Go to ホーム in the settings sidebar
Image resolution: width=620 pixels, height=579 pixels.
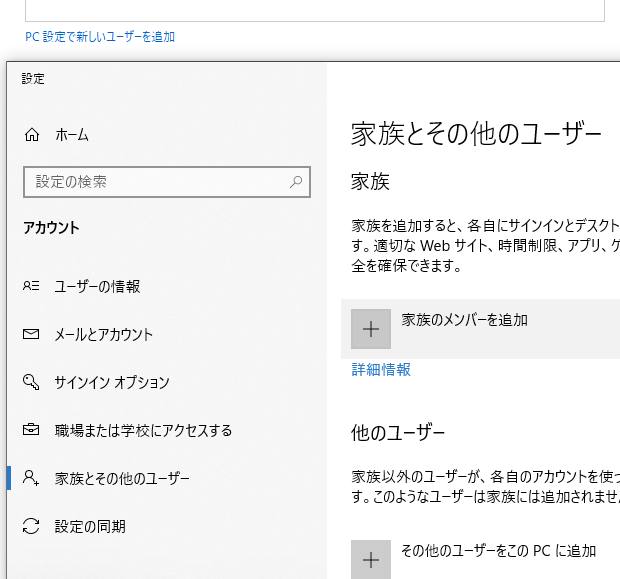tap(72, 135)
